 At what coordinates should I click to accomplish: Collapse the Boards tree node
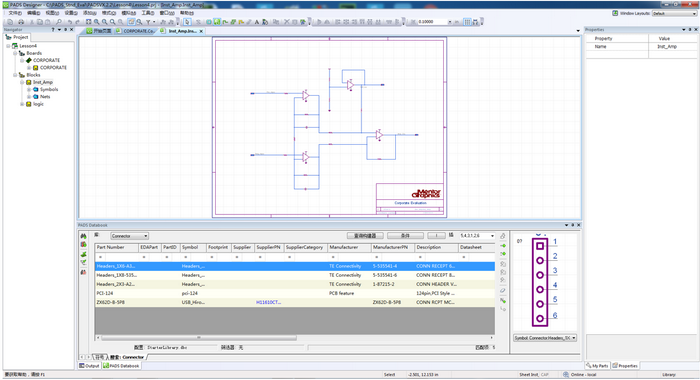coord(15,53)
